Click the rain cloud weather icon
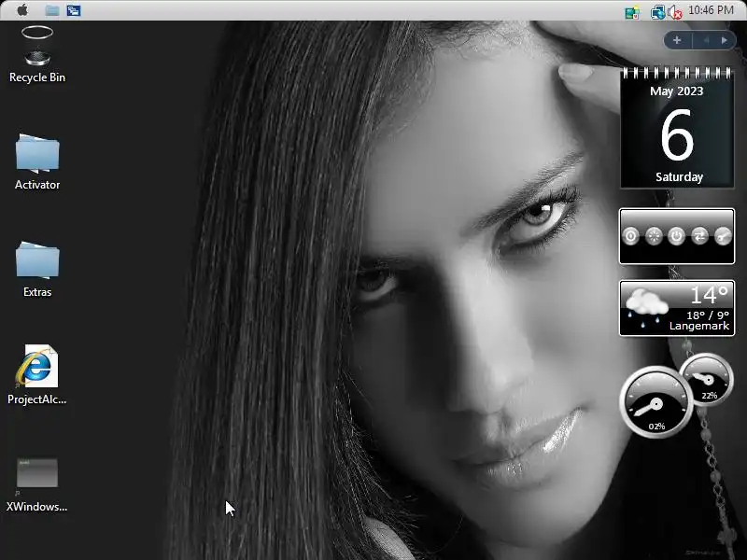Image resolution: width=747 pixels, height=560 pixels. (x=646, y=307)
